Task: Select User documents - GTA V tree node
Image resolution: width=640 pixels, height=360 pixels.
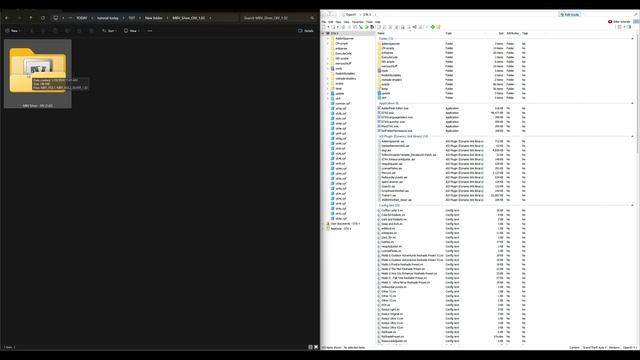Action: click(x=345, y=224)
